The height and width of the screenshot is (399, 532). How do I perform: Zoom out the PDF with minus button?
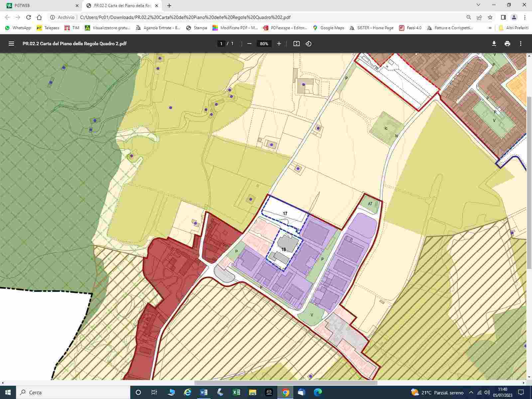pos(249,44)
